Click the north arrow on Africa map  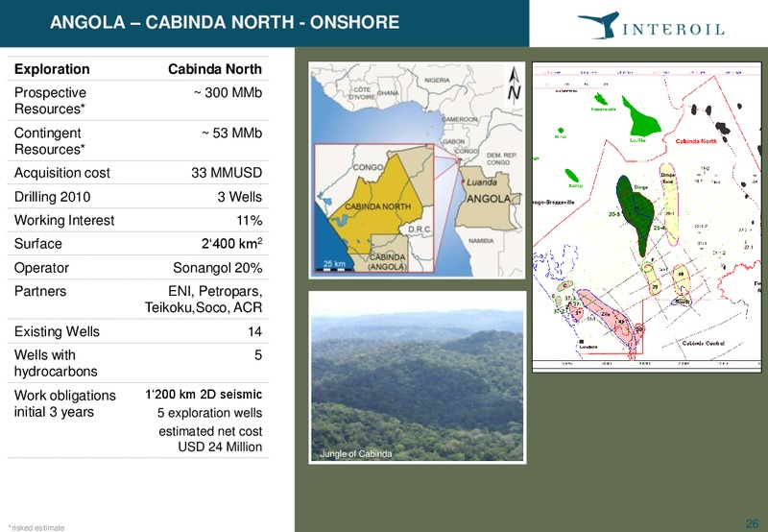pyautogui.click(x=514, y=86)
